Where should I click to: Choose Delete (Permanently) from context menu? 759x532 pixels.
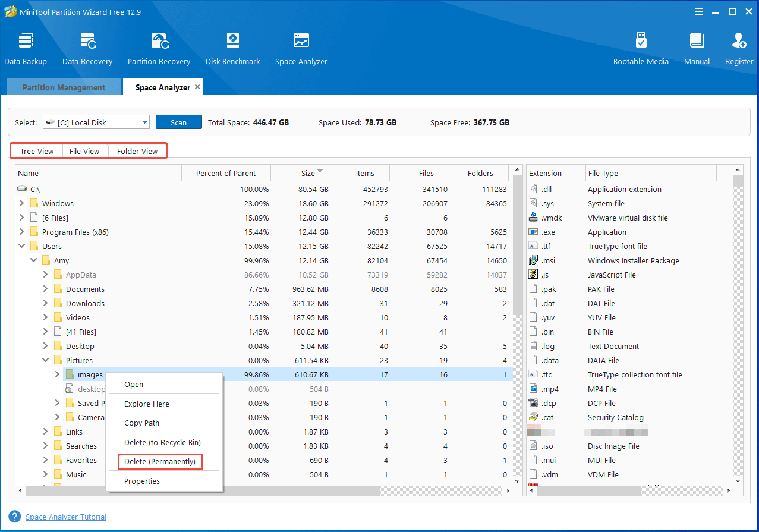tap(159, 462)
